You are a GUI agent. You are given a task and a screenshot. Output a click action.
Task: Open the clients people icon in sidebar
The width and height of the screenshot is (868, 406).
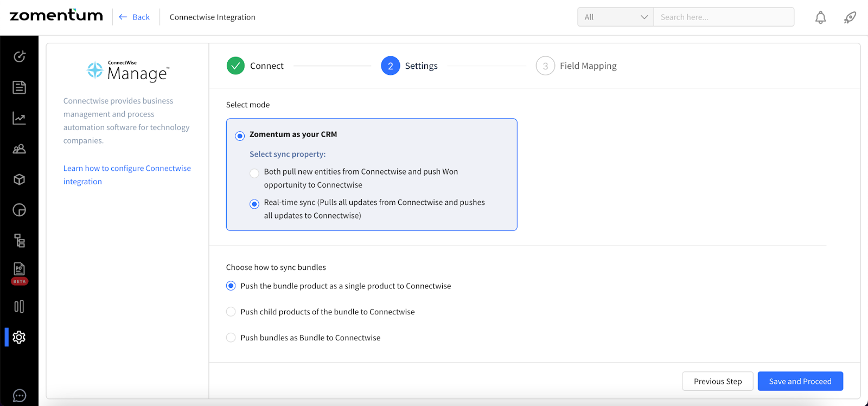tap(20, 149)
